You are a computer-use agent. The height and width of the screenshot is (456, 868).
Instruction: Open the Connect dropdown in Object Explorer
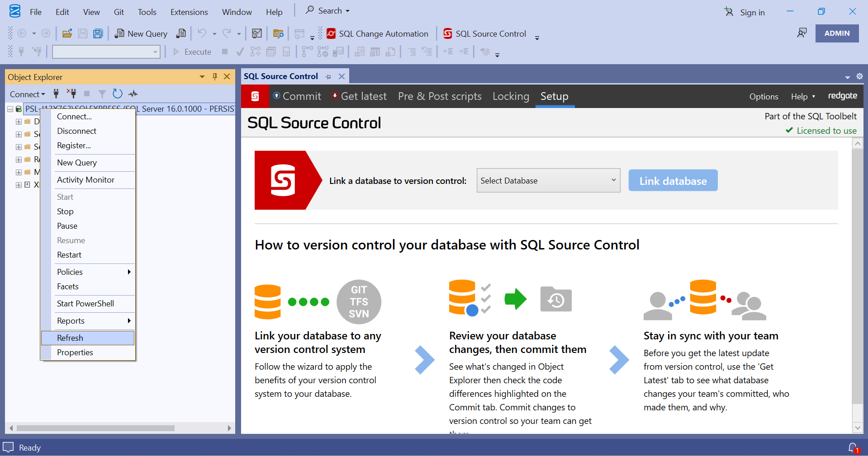tap(28, 94)
